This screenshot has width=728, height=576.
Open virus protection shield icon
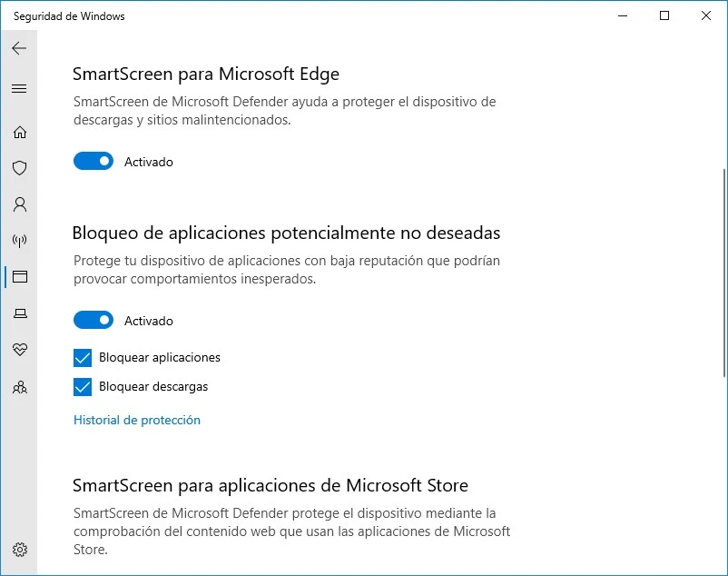(19, 168)
